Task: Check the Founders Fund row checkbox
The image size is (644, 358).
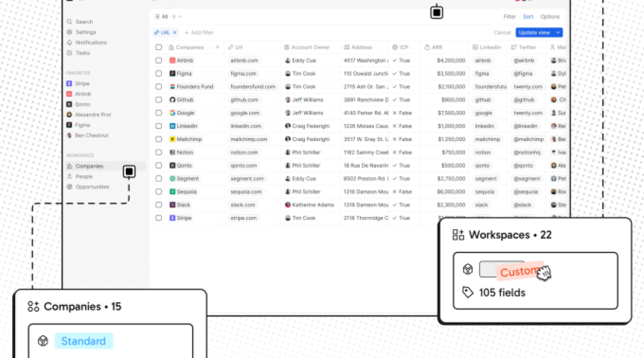Action: (159, 87)
